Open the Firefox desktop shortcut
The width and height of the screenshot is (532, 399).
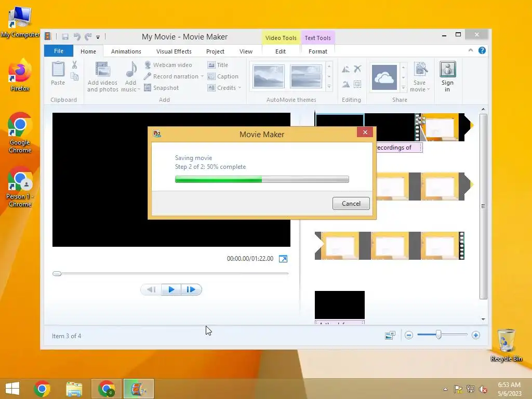[20, 75]
